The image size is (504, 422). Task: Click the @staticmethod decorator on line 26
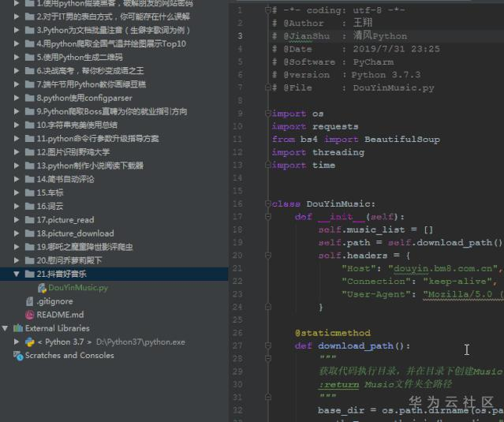(x=333, y=333)
